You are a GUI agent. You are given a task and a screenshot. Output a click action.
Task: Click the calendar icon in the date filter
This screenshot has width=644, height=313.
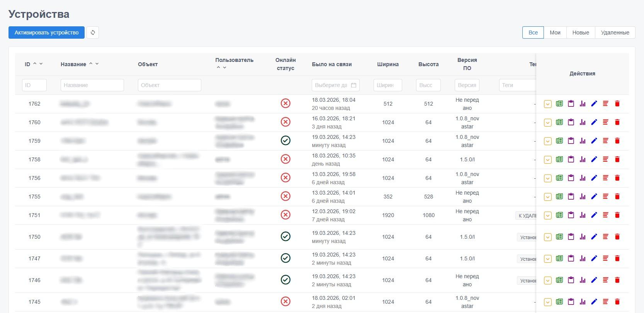353,85
